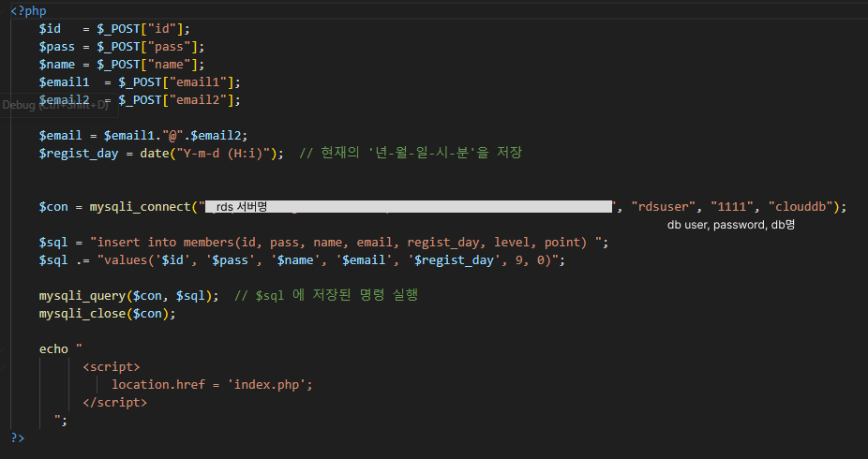Click the opening '<script>' tag

tap(112, 366)
